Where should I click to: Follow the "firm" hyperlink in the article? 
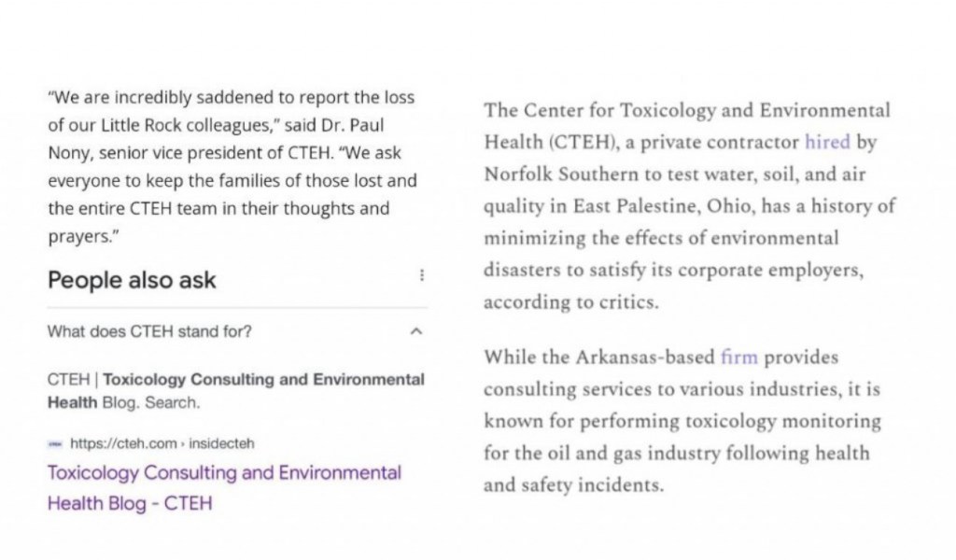(739, 357)
